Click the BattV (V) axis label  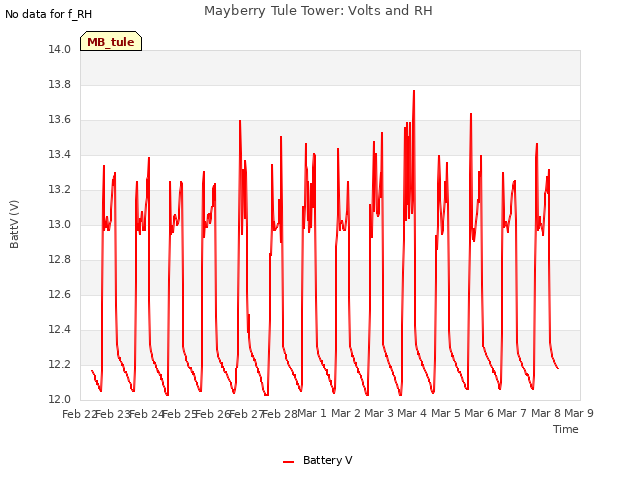click(x=14, y=224)
